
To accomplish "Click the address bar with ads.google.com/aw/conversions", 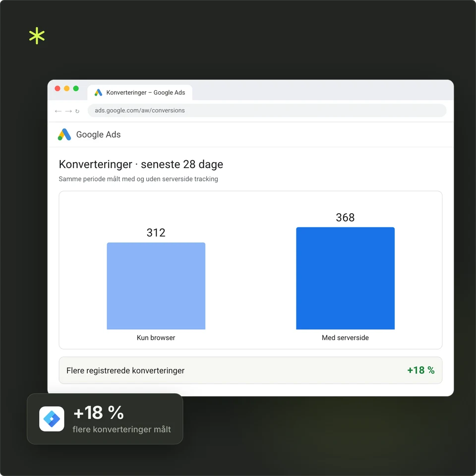I will 267,111.
